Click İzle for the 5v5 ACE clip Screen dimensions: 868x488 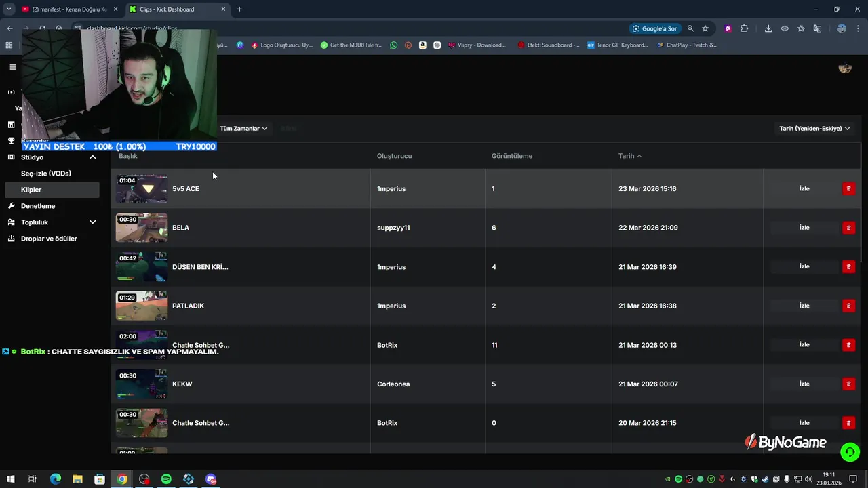[x=804, y=188]
